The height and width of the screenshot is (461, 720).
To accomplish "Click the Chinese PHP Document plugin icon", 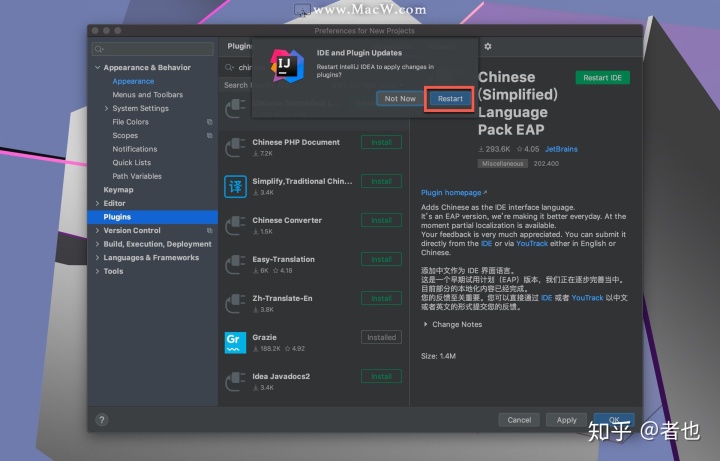I will (235, 148).
